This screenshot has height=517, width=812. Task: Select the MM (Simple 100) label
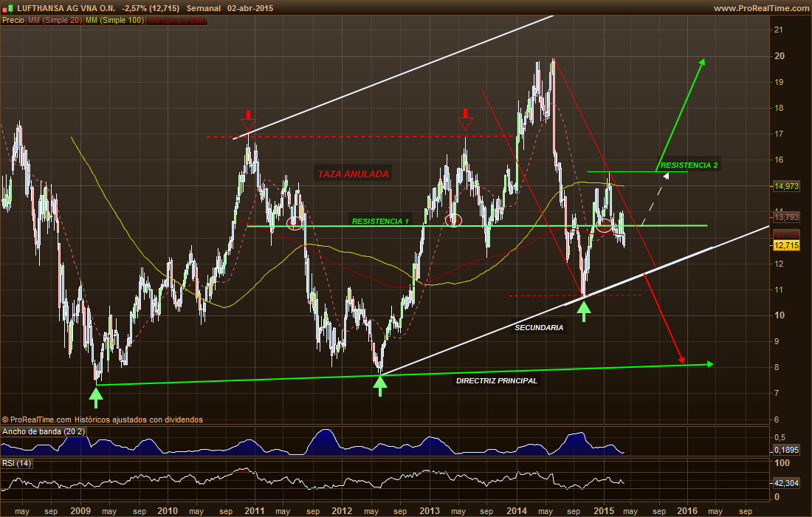point(114,20)
